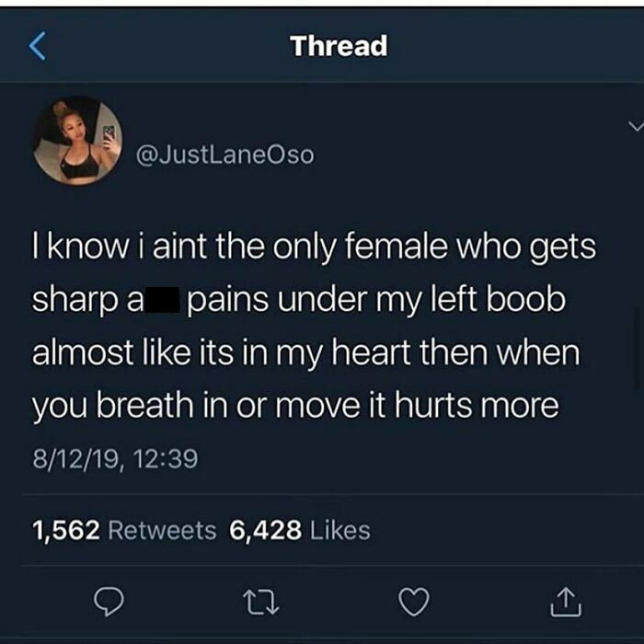Open the share upload icon
This screenshot has height=644, width=644.
click(566, 602)
